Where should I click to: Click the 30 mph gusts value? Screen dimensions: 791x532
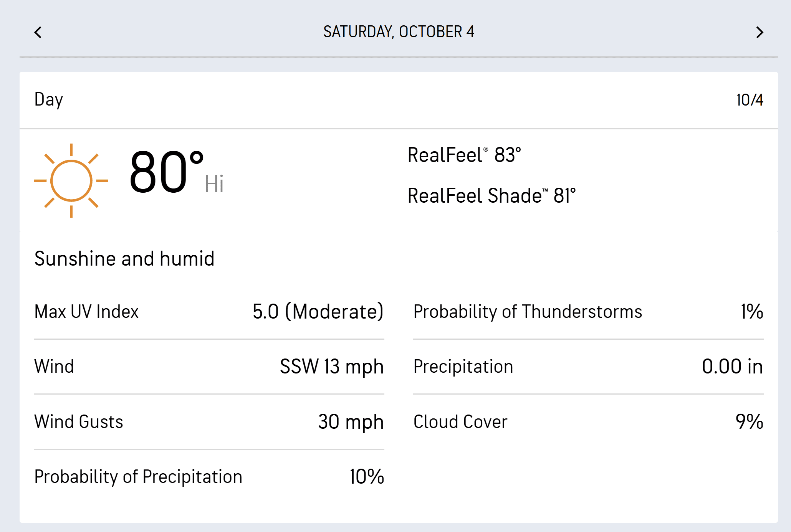pos(351,422)
